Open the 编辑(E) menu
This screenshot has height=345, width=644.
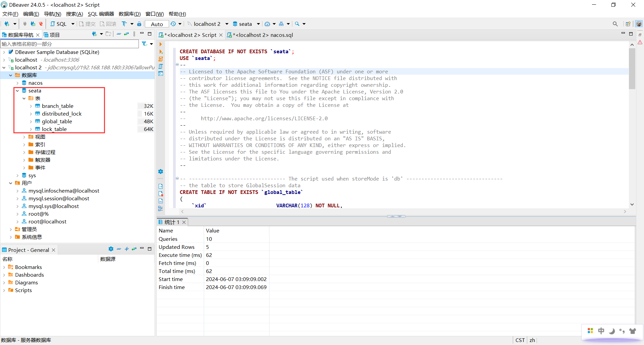(x=31, y=14)
